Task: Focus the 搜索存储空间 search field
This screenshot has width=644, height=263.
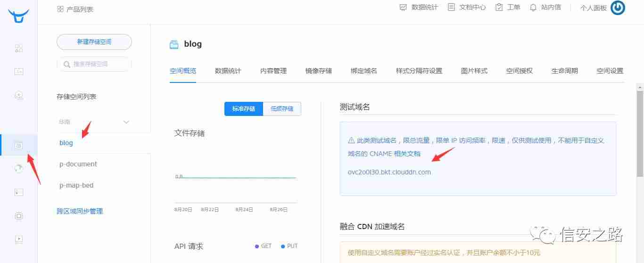Action: 94,64
